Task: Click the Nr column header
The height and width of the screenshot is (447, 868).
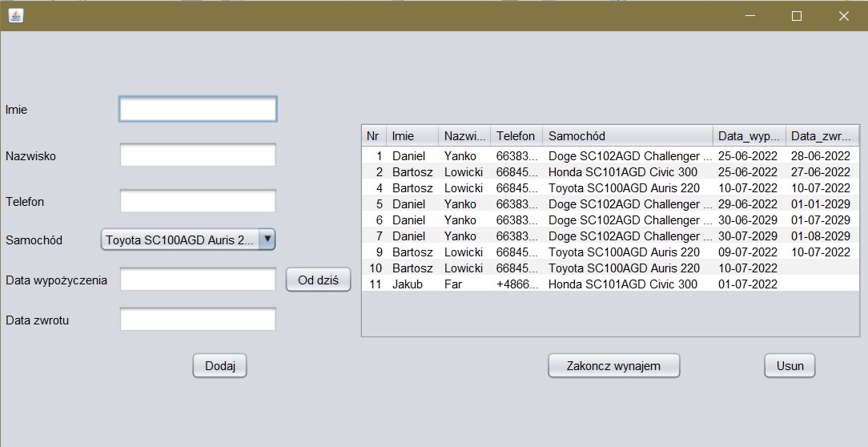Action: [x=373, y=136]
